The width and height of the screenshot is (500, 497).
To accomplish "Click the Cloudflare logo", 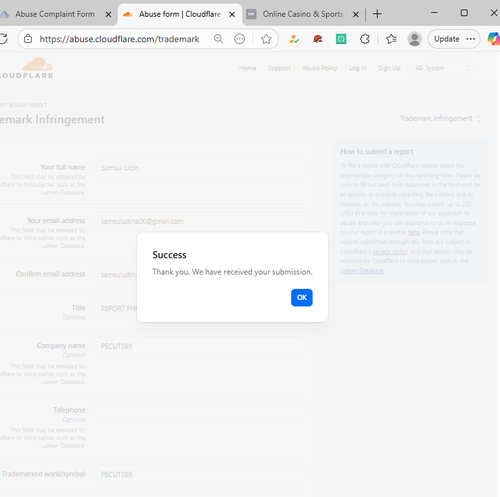I will tap(27, 68).
